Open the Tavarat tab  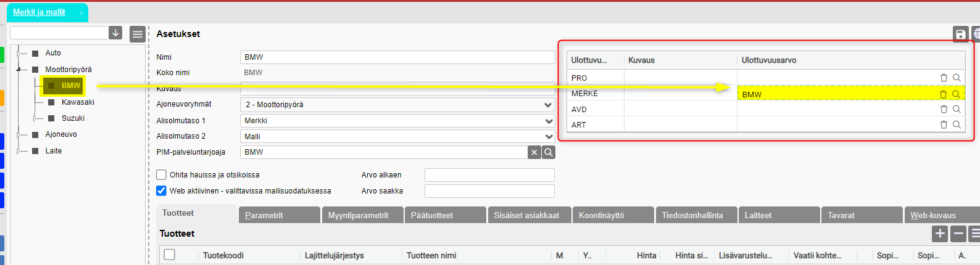[x=862, y=215]
